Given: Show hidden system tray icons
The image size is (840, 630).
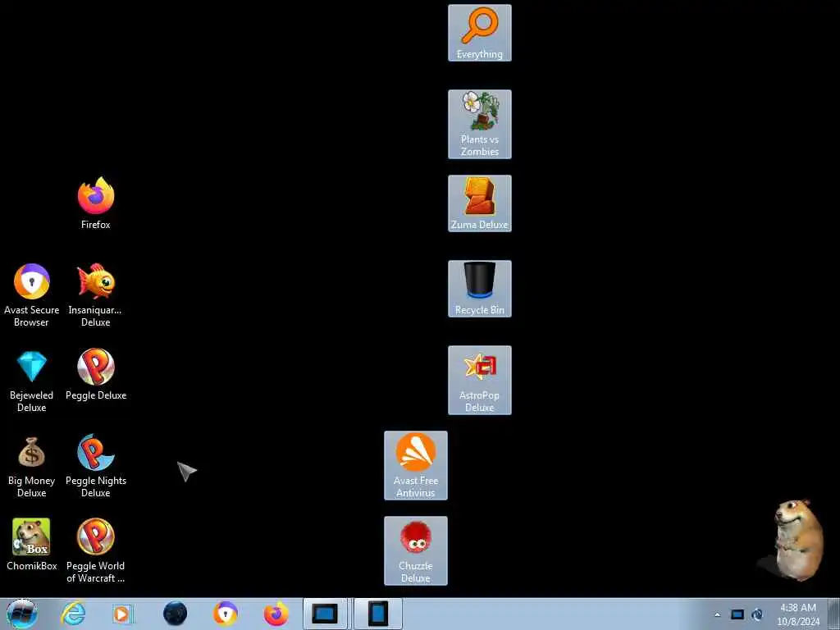Looking at the screenshot, I should pos(717,614).
